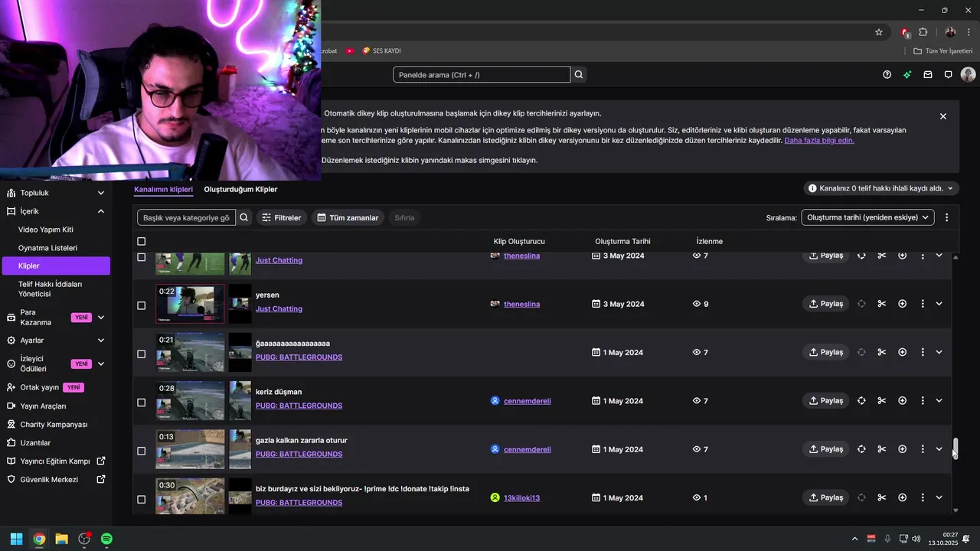Click scissors icon on the keriz düşman row
This screenshot has height=551, width=980.
[881, 400]
